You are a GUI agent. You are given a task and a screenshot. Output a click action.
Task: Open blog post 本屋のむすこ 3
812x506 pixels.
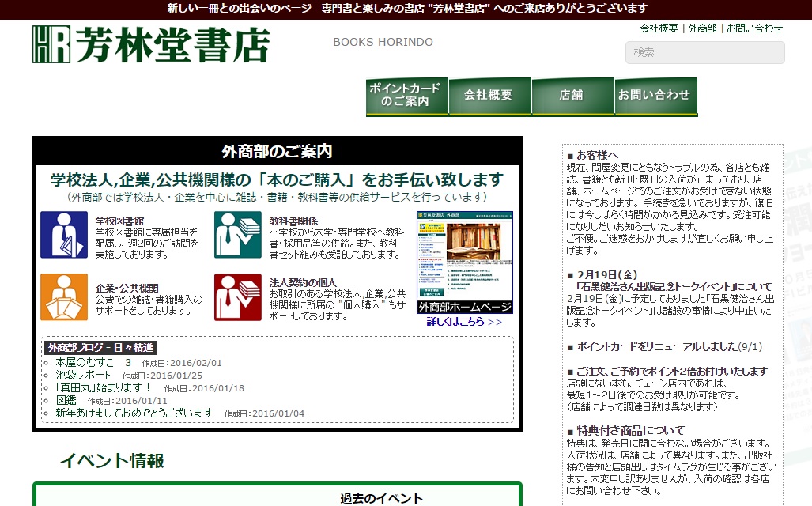point(93,363)
